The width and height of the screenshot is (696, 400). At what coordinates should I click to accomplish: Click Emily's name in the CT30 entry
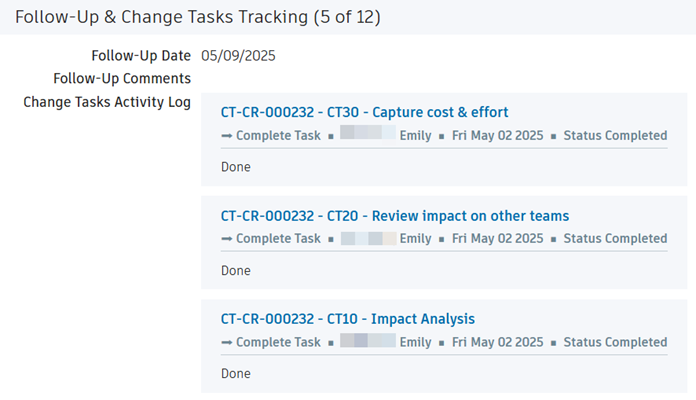415,135
